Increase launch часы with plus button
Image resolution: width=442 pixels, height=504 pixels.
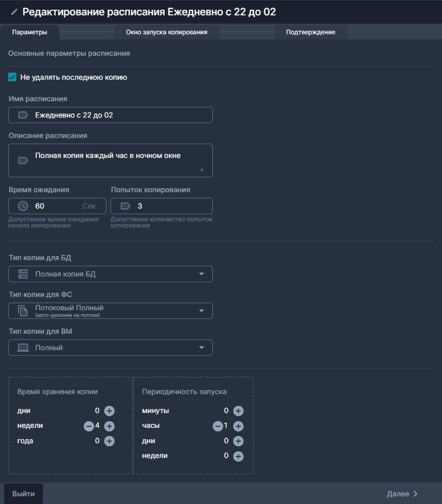coord(238,426)
